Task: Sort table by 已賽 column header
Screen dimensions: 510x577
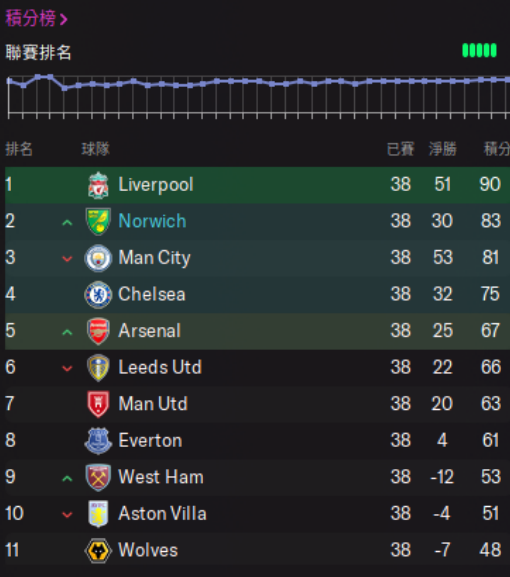Action: [400, 149]
